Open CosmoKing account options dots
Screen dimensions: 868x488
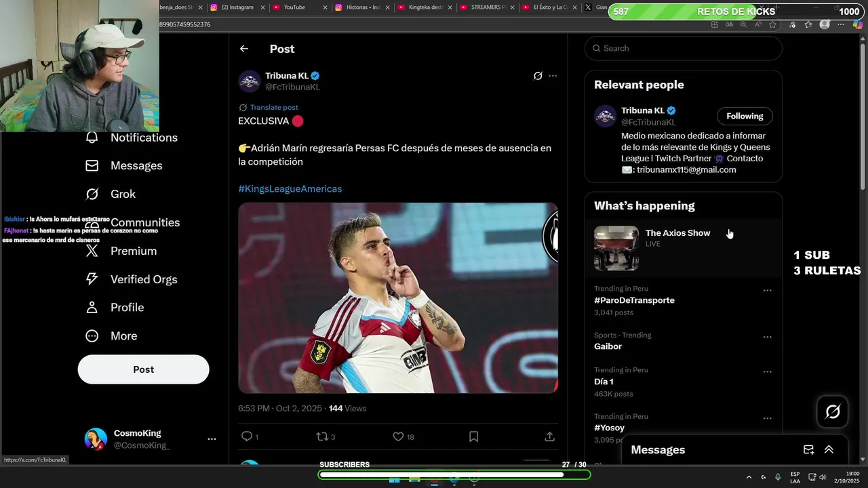212,439
